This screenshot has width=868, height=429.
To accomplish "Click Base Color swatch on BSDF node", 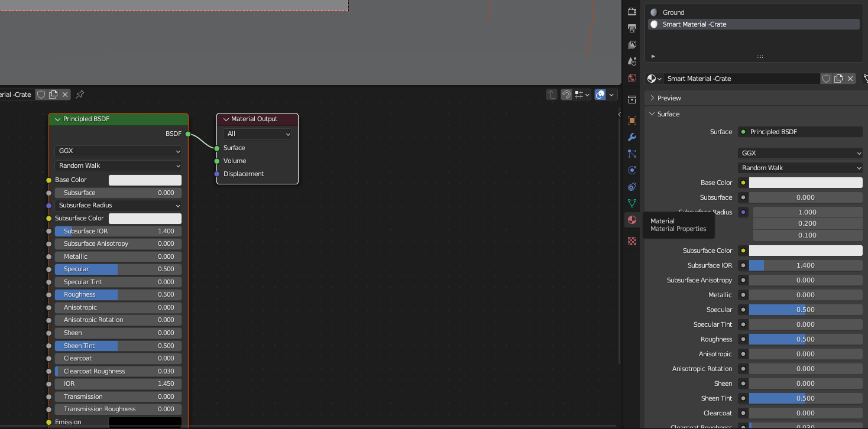I will click(x=145, y=180).
